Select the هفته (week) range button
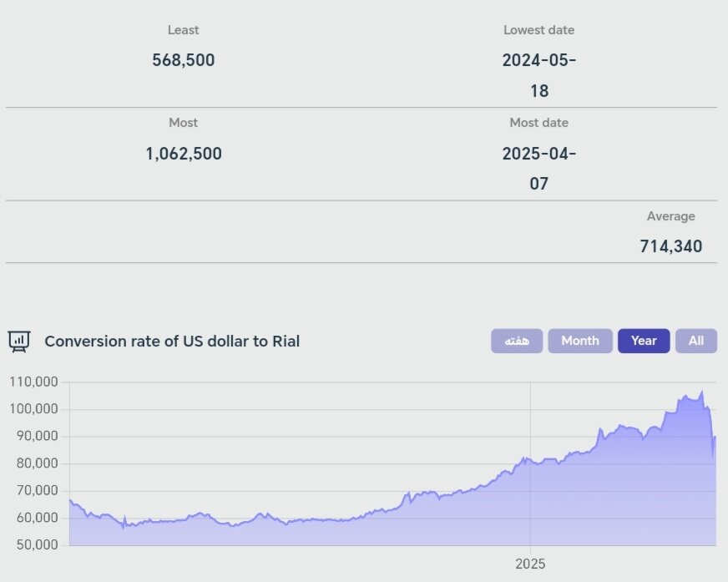Image resolution: width=728 pixels, height=582 pixels. 517,341
